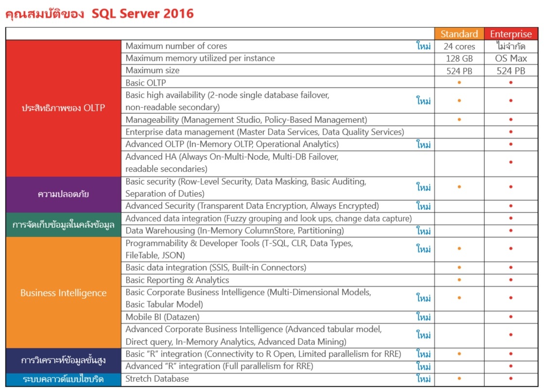The image size is (544, 392).
Task: Click the Basic "R" integration row text
Action: 263,354
